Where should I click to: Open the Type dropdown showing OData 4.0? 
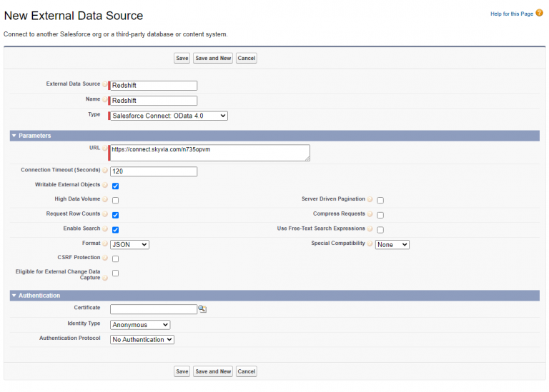169,116
